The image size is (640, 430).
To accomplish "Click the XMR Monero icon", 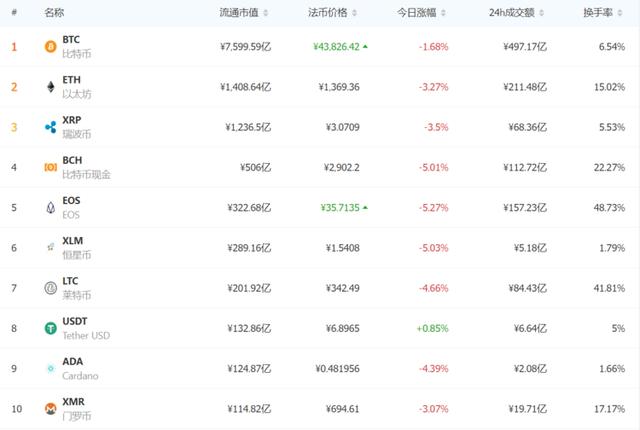I will coord(51,408).
